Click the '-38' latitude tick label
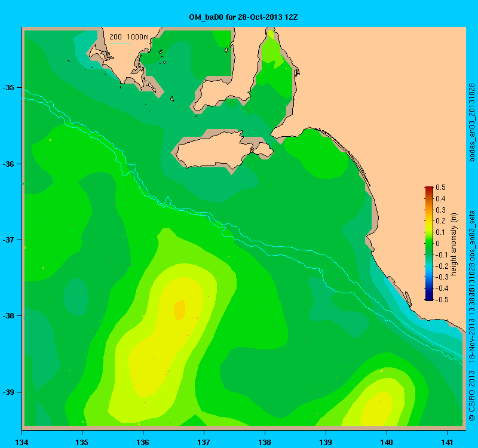This screenshot has height=448, width=478. [8, 316]
